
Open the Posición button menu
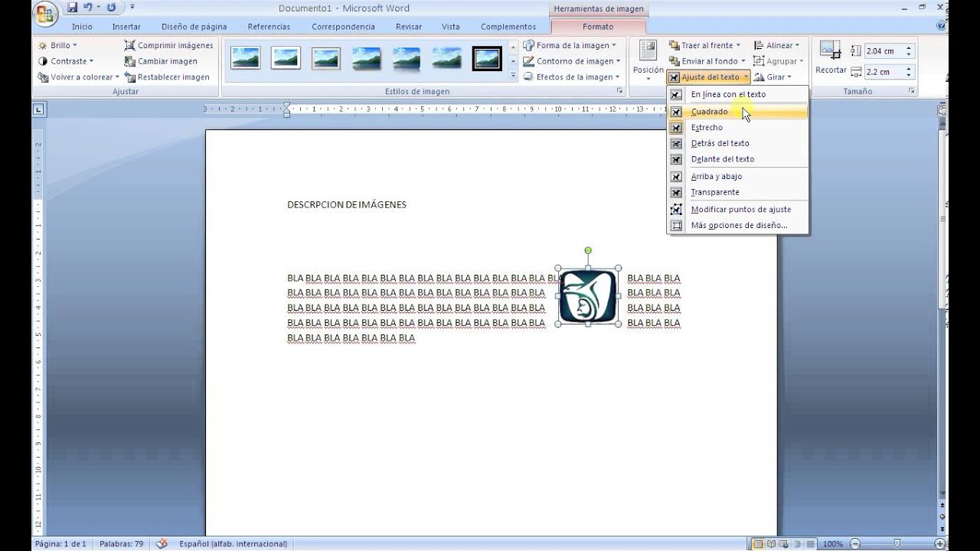click(x=648, y=60)
